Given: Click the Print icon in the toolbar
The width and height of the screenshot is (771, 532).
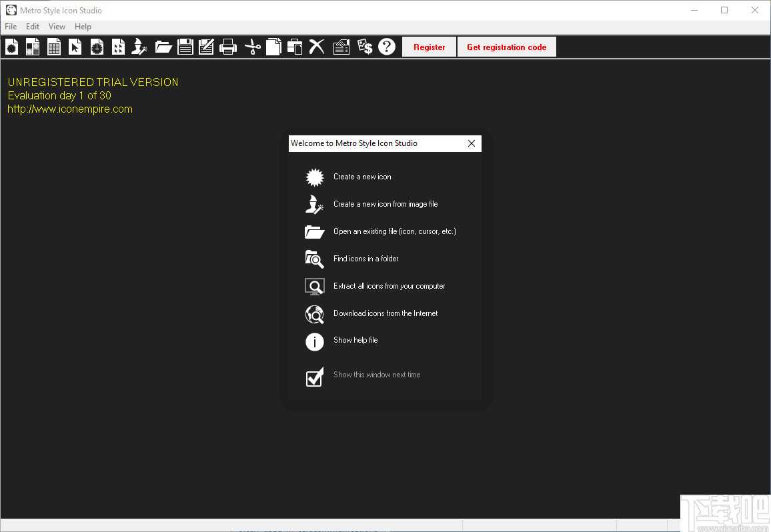Looking at the screenshot, I should pos(228,47).
